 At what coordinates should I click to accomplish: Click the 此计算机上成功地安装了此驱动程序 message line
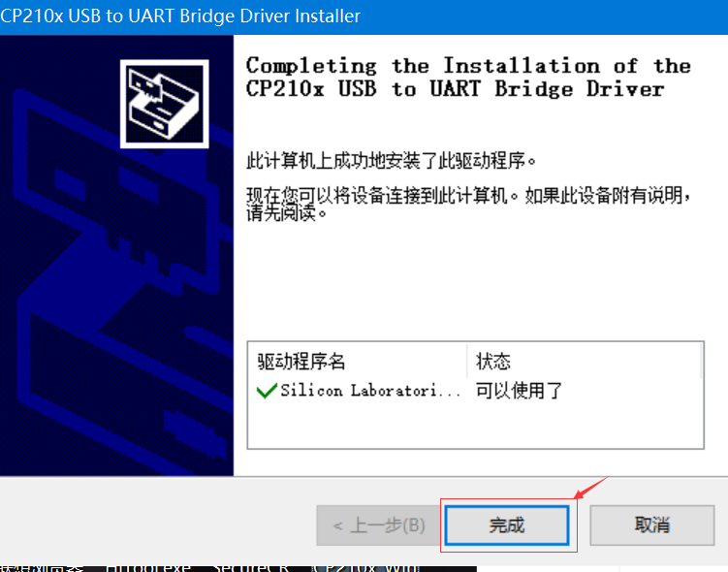[x=391, y=161]
